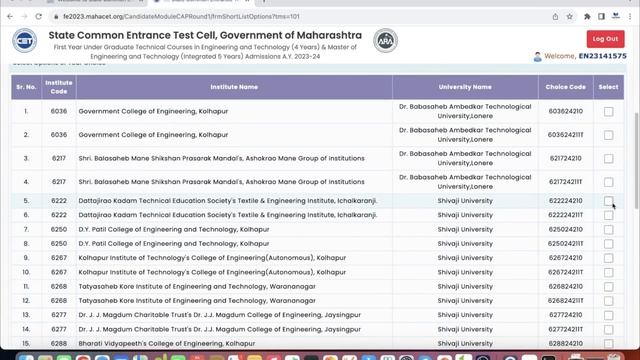Click Shri. Balasaheb Mane institute name in row 3
Screen dimensions: 640x360
(221, 158)
